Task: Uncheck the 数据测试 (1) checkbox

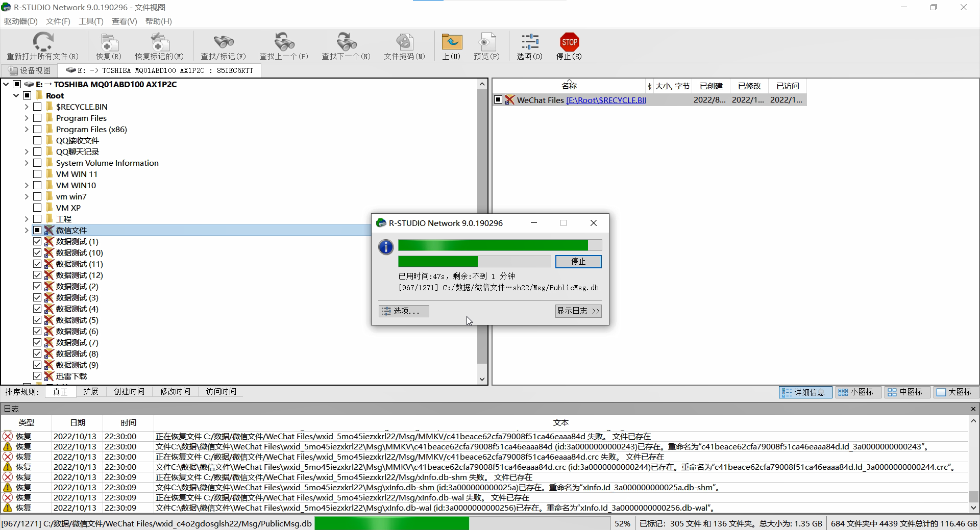Action: coord(37,241)
